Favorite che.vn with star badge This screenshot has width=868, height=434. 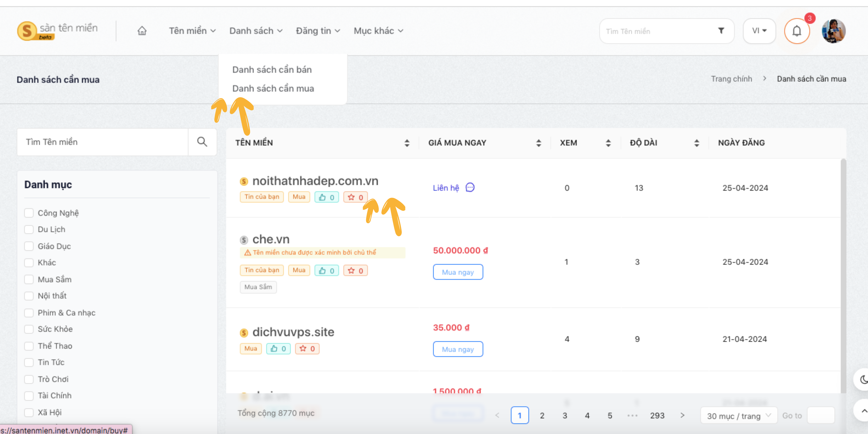356,271
